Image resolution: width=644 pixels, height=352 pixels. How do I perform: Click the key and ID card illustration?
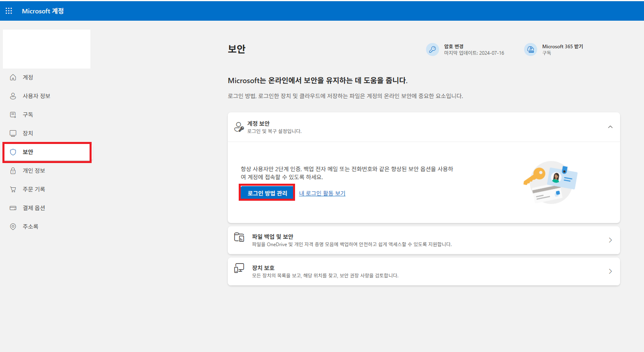coord(550,182)
